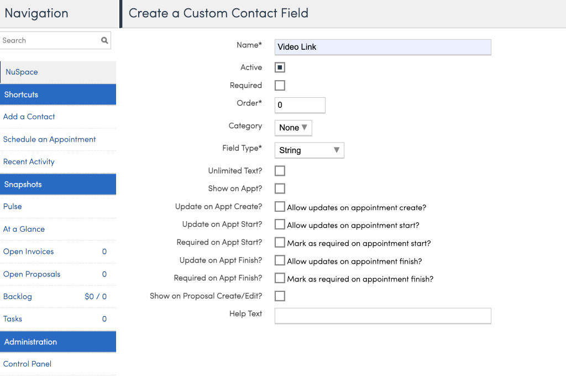Image resolution: width=566 pixels, height=392 pixels.
Task: Click the navigation Search box
Action: [x=50, y=40]
